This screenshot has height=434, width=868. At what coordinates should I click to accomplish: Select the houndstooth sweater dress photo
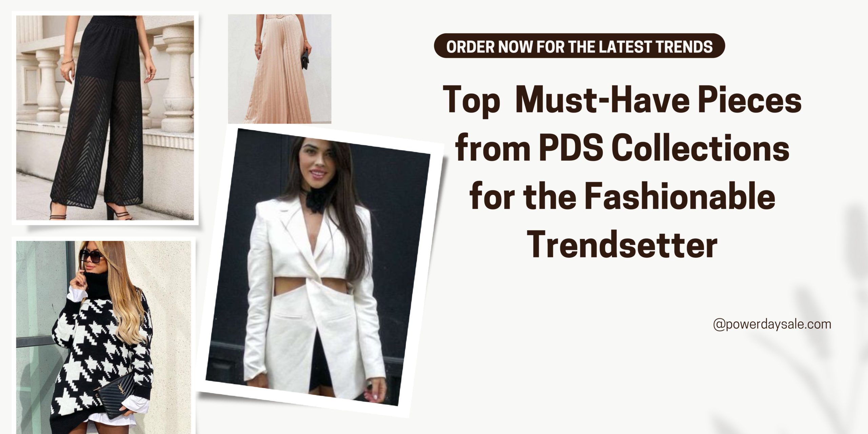(x=103, y=337)
